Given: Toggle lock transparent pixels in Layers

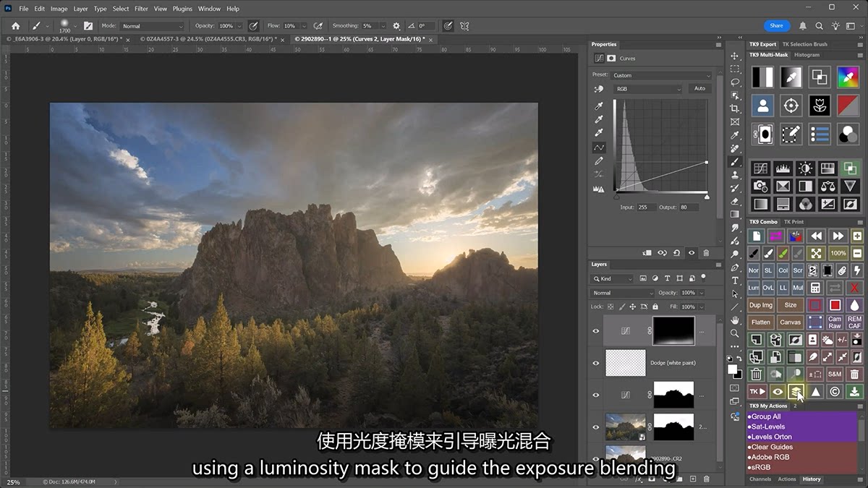Looking at the screenshot, I should pos(612,307).
